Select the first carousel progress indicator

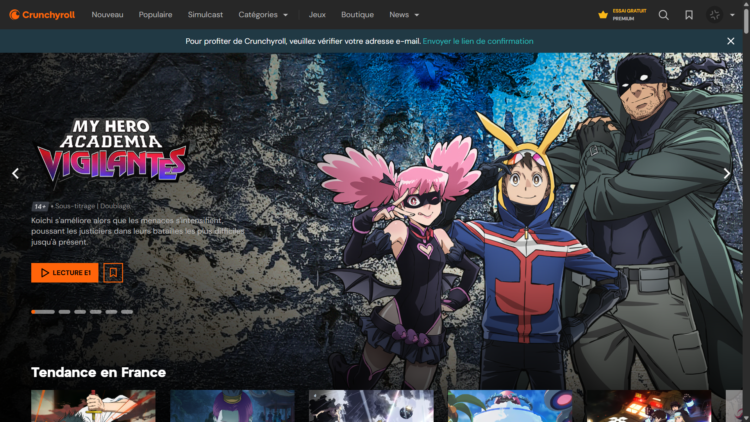[43, 312]
